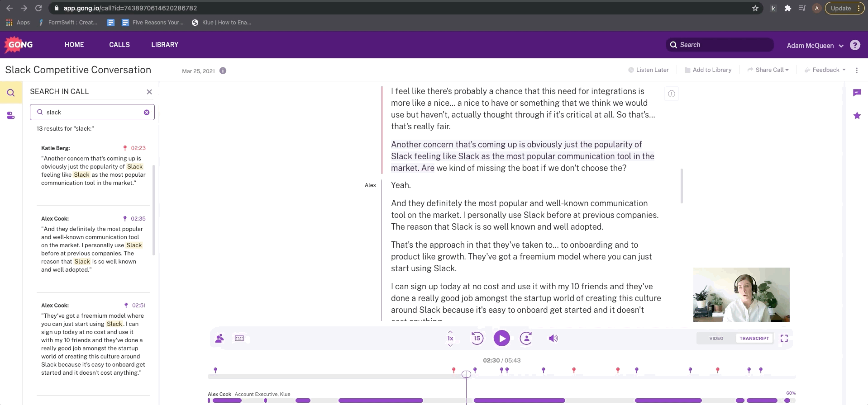Click the playback position handle on timeline

[466, 374]
